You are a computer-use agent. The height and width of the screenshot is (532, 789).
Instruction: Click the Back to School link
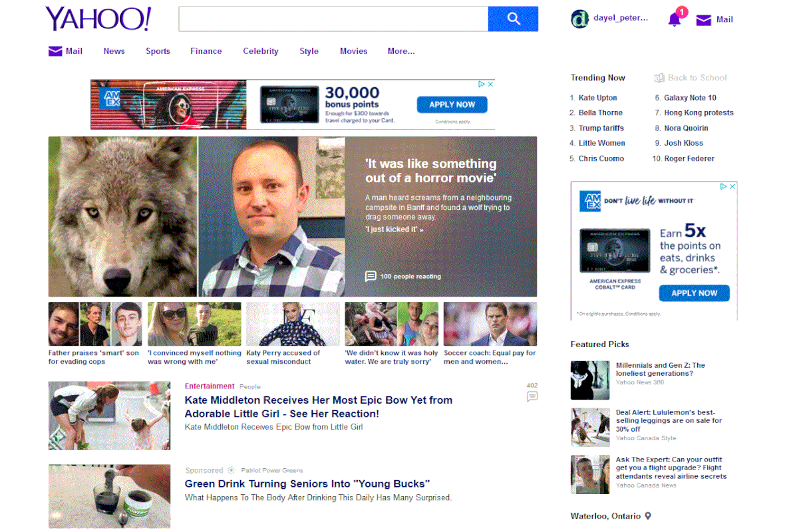[697, 78]
